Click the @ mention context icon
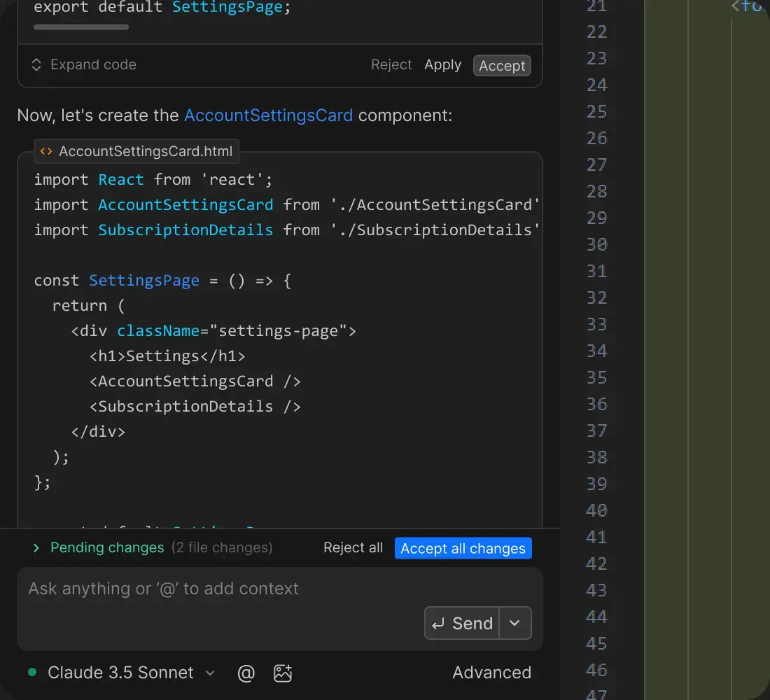This screenshot has height=700, width=770. tap(246, 673)
